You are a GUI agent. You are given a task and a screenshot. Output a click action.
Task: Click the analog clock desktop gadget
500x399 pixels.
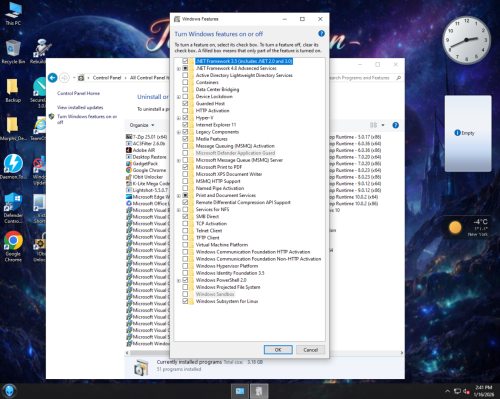pos(466,40)
